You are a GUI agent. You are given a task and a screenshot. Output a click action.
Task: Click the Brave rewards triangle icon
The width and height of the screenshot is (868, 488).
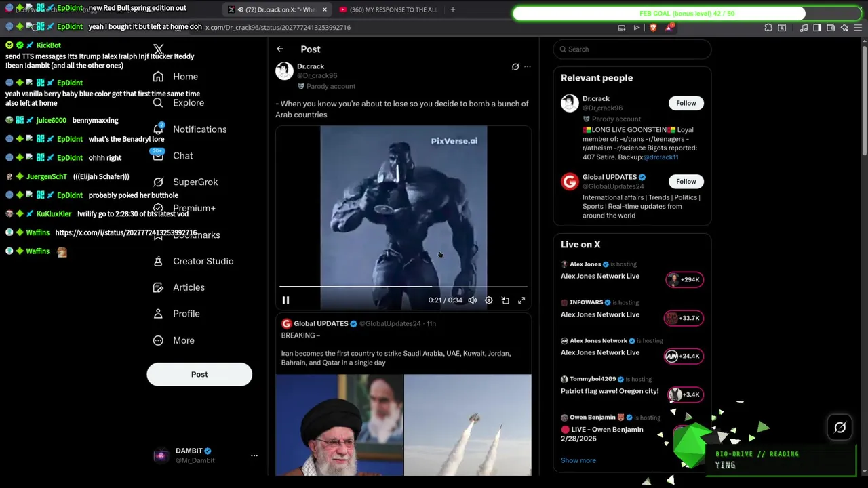pos(669,28)
